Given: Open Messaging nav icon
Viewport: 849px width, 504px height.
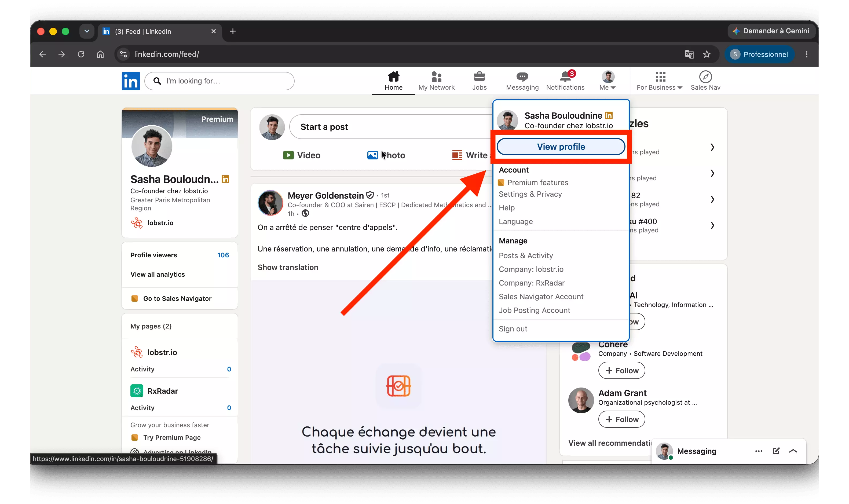Looking at the screenshot, I should pyautogui.click(x=522, y=77).
